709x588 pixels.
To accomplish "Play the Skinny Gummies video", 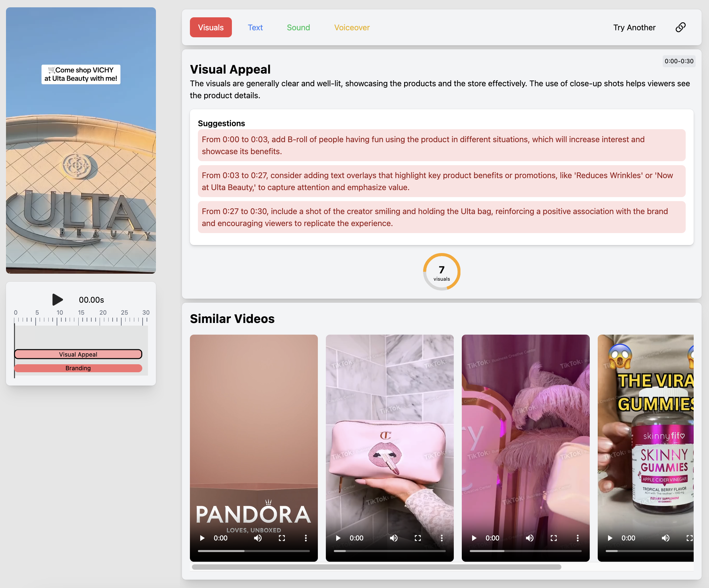I will [x=610, y=538].
